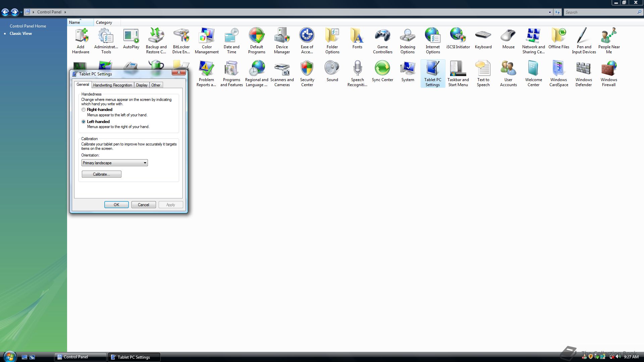Screen dimensions: 644x362
Task: Open Programs and Features icon
Action: 232,73
